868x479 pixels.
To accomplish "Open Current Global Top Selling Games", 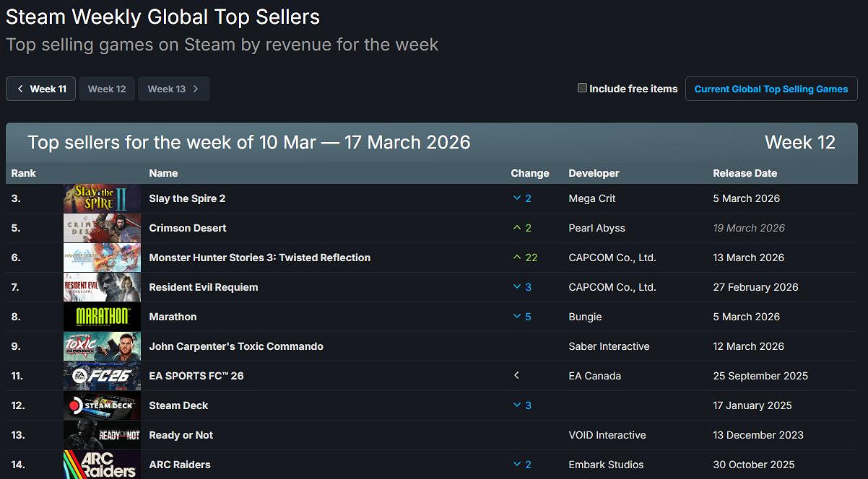I will pos(771,89).
